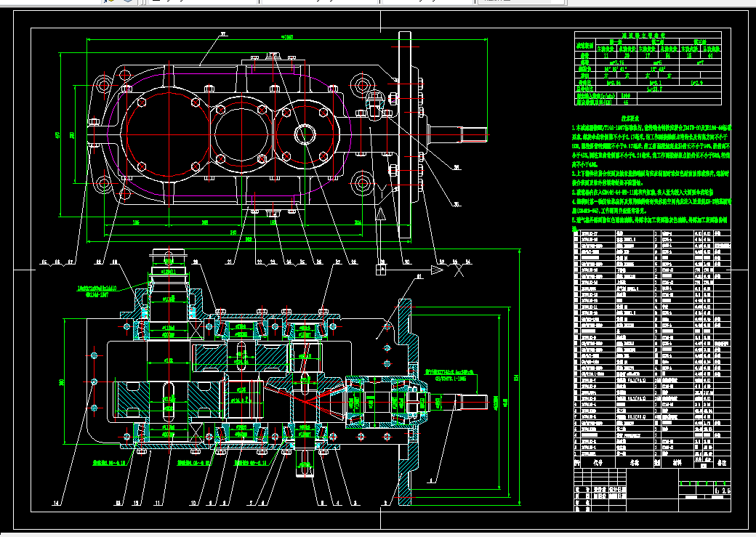Image resolution: width=756 pixels, height=537 pixels.
Task: Select the 材料 header in parts list
Action: (x=677, y=462)
